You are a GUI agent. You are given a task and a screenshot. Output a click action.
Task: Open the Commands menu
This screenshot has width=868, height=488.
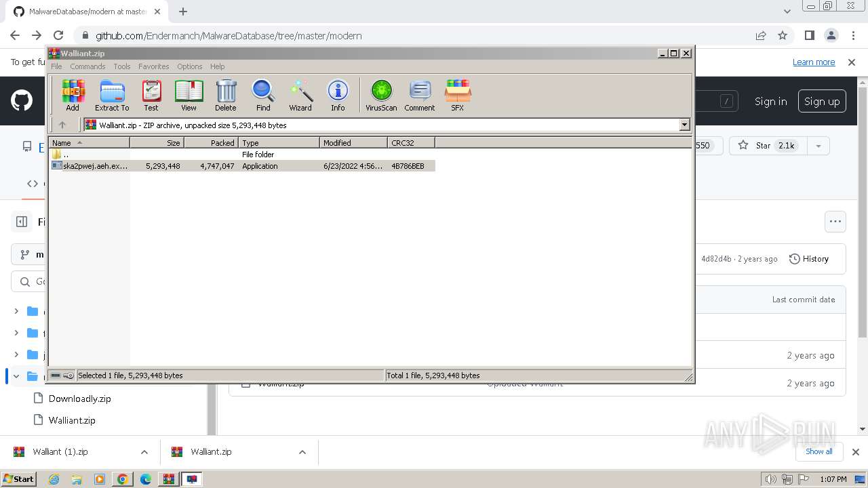pyautogui.click(x=87, y=66)
